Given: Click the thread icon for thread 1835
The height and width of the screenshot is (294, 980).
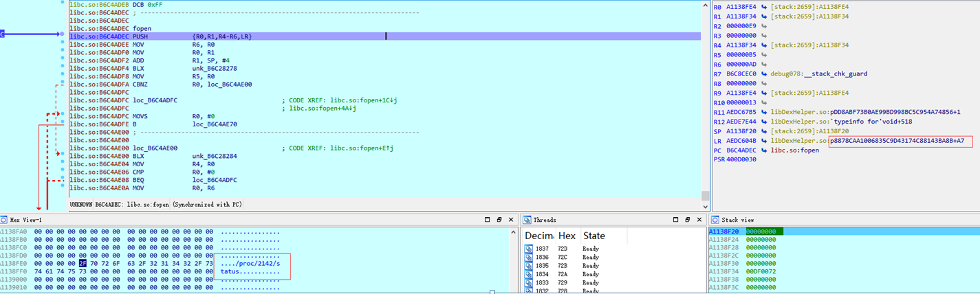Looking at the screenshot, I should click(x=529, y=266).
